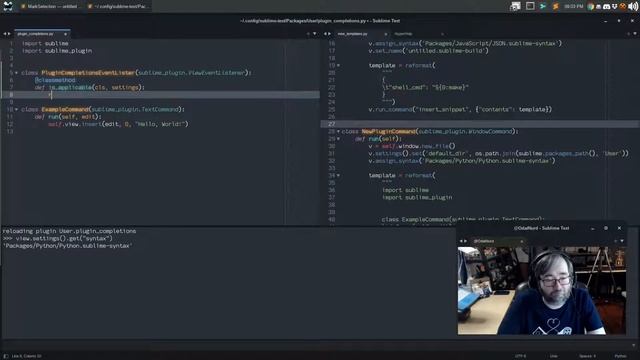The height and width of the screenshot is (360, 640).
Task: Open the Dropbox tray icon
Action: pos(614,7)
